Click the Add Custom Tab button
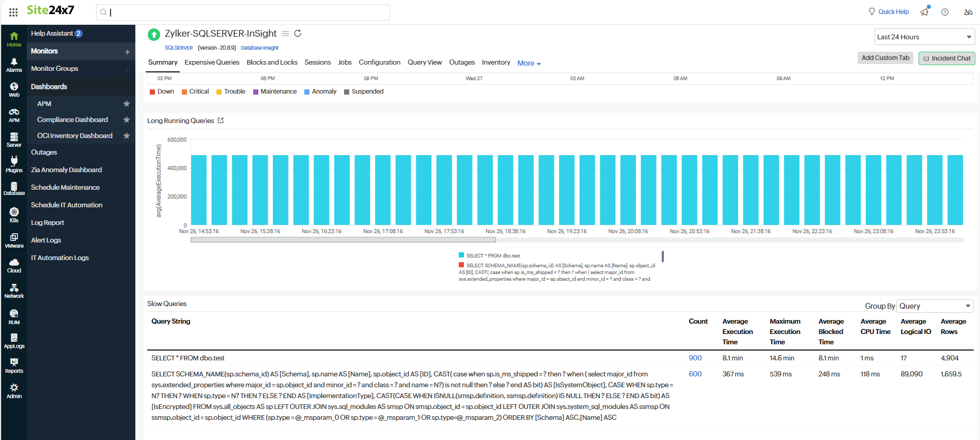 pos(885,58)
